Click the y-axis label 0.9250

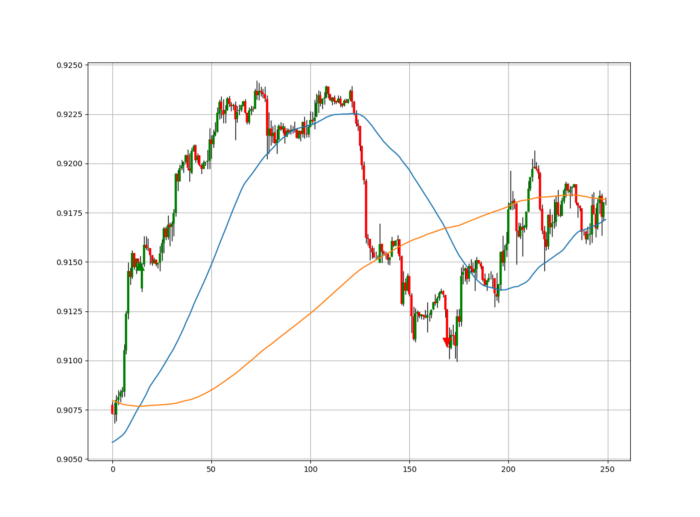click(69, 65)
